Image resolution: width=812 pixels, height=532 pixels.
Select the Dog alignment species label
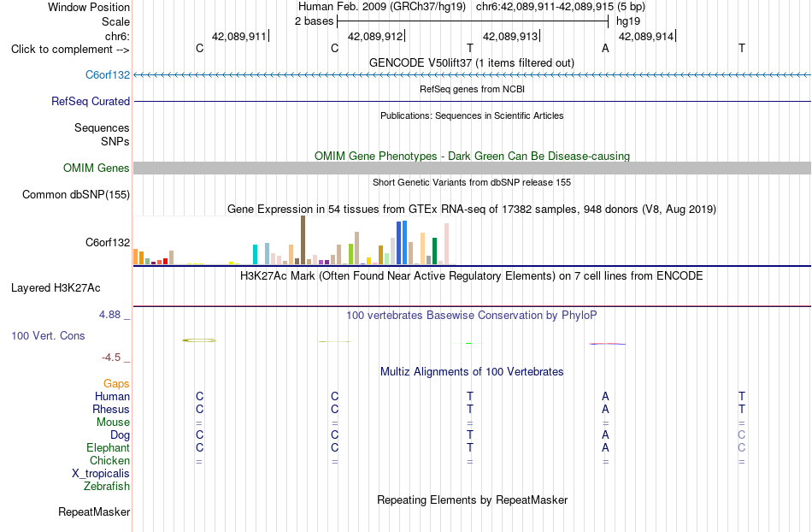click(x=120, y=435)
